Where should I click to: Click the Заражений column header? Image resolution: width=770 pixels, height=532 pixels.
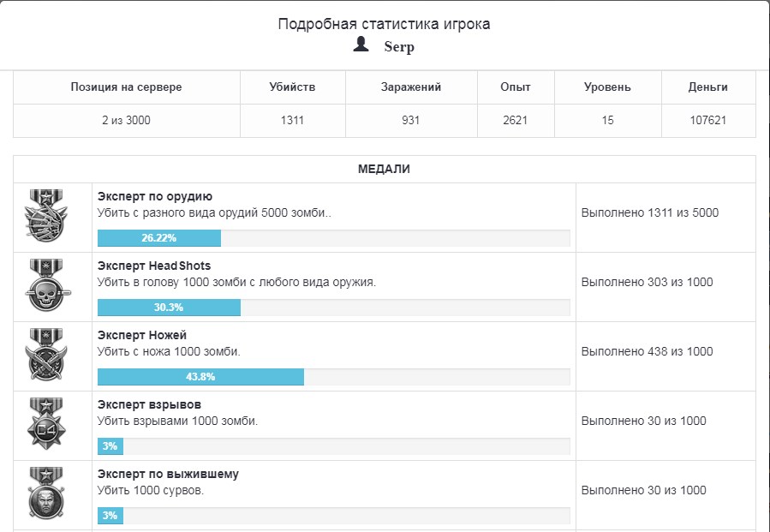pyautogui.click(x=411, y=87)
